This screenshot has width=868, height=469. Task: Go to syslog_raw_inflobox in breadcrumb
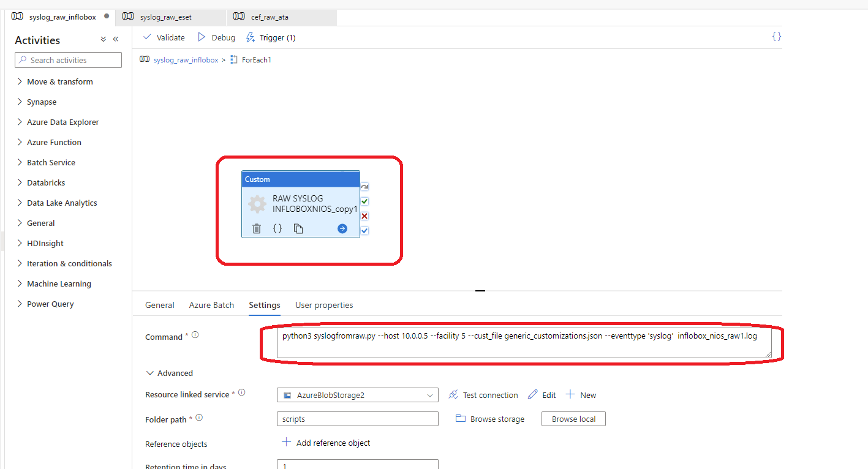[186, 60]
